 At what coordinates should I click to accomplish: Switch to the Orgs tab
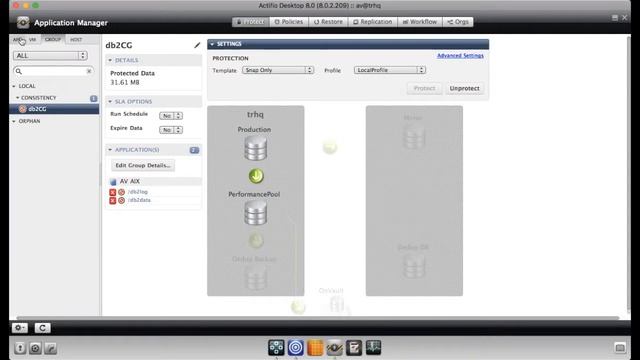(458, 22)
